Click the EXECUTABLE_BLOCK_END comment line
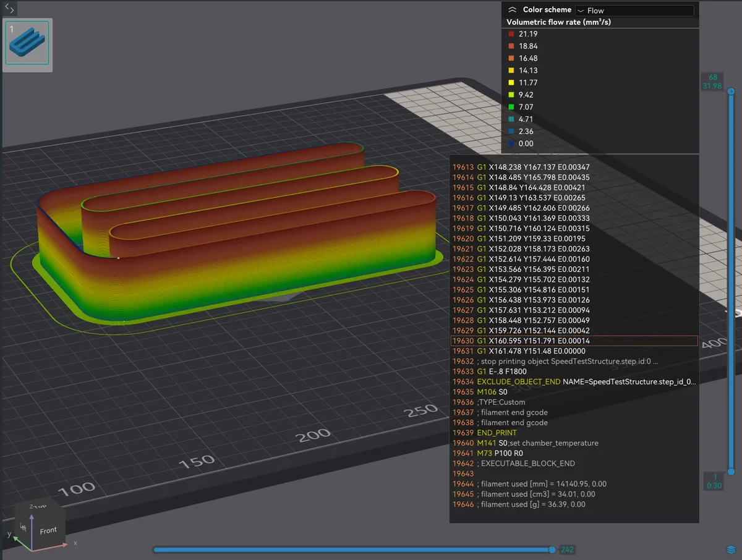 (x=574, y=463)
